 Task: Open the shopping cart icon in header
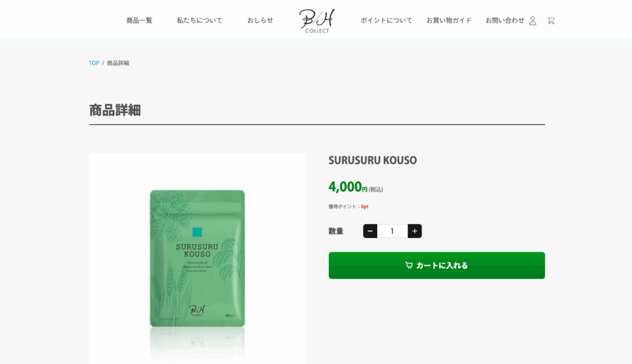pos(551,20)
